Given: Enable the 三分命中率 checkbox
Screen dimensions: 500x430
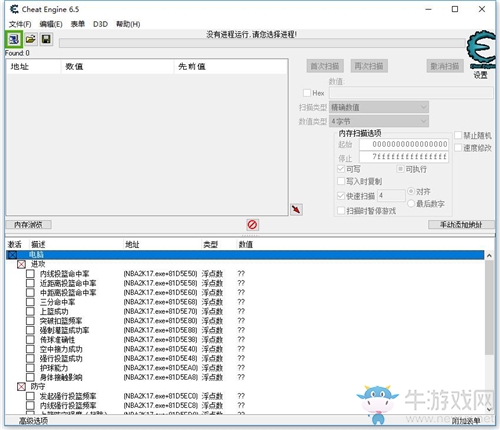Looking at the screenshot, I should [30, 302].
